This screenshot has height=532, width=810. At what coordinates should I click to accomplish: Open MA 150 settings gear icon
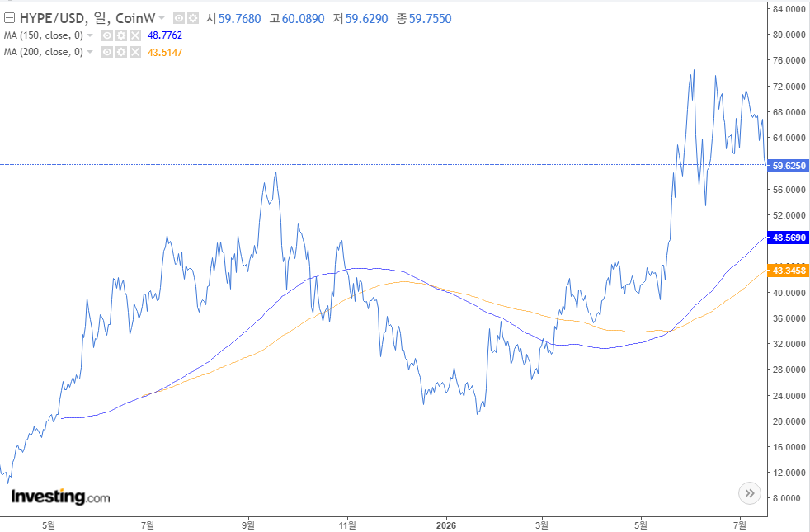pyautogui.click(x=121, y=35)
